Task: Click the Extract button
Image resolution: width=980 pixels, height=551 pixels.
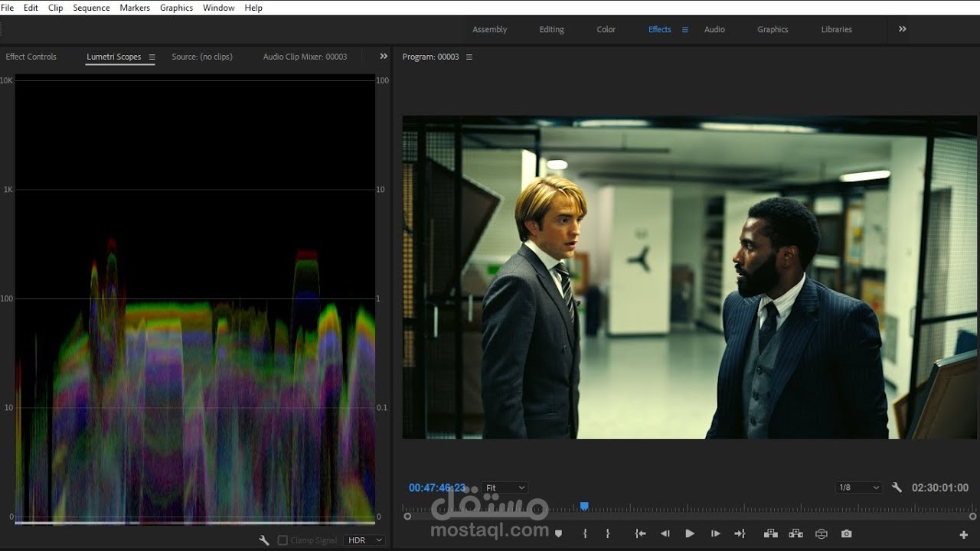Action: (x=796, y=533)
